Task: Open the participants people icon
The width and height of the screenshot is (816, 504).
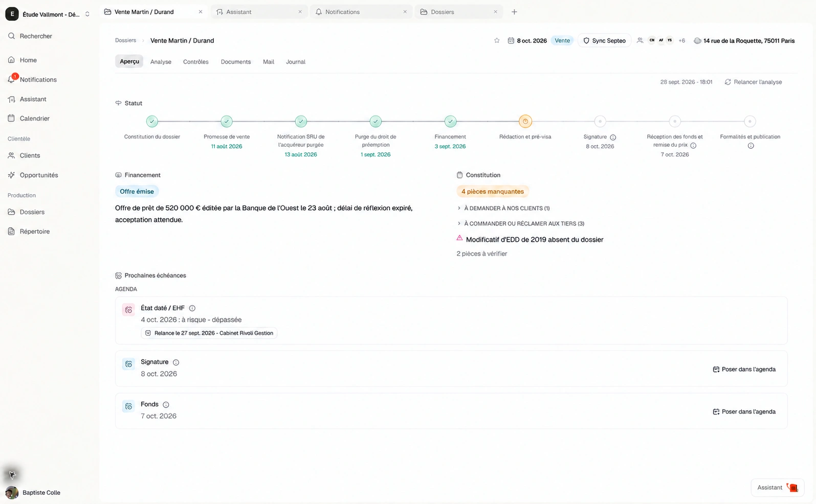Action: click(640, 40)
